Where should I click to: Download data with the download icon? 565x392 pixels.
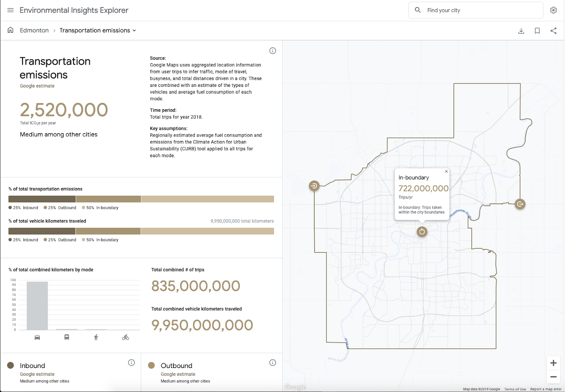[x=521, y=31]
